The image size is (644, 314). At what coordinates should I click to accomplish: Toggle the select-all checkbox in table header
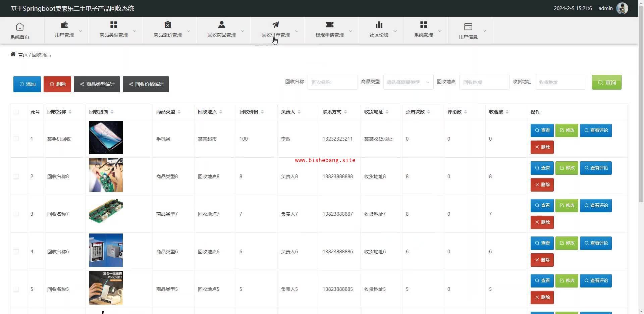(x=16, y=112)
